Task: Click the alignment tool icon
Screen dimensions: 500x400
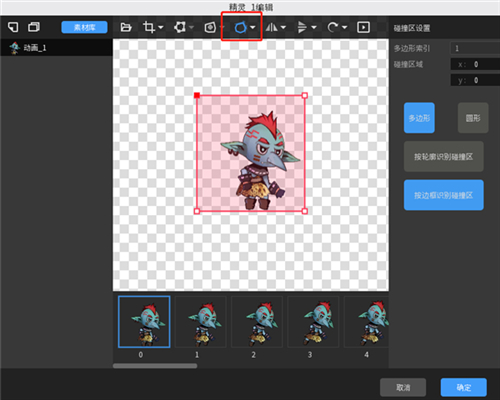Action: point(302,27)
